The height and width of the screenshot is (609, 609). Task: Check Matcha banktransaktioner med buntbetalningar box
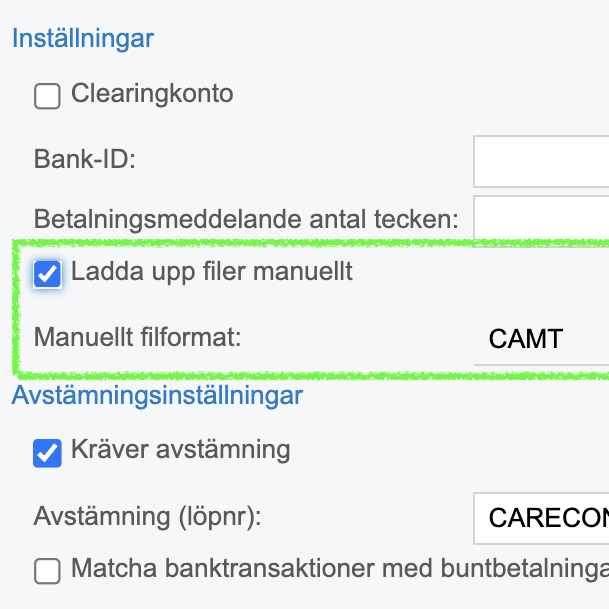[x=47, y=571]
